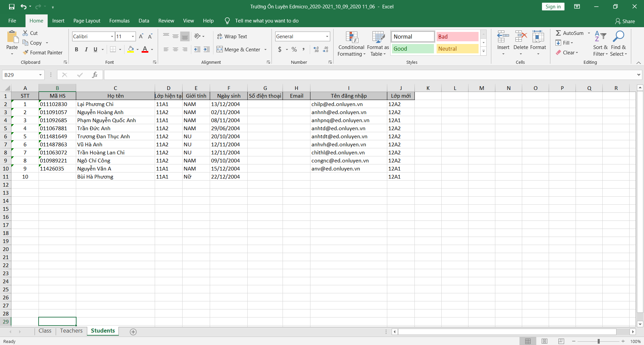This screenshot has height=345, width=644.
Task: Open the Formulas ribbon tab
Action: click(x=119, y=21)
